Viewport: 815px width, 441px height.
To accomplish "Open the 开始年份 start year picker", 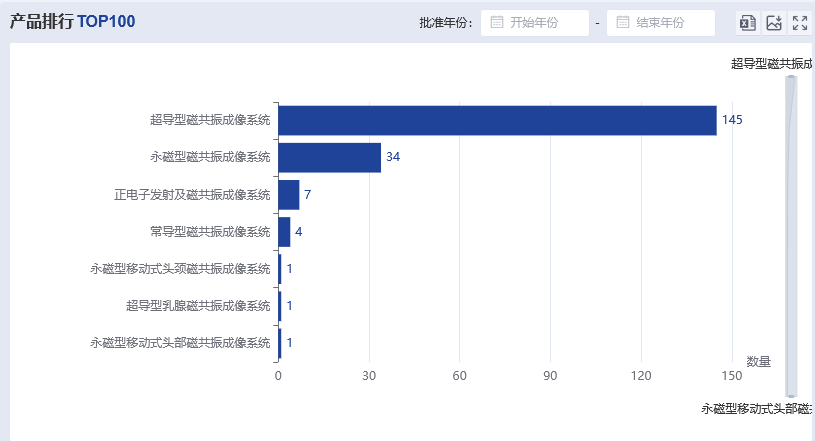I will [x=535, y=23].
